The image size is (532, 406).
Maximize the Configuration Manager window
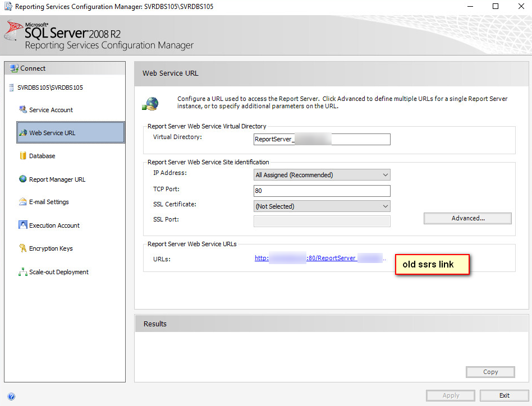[x=496, y=6]
